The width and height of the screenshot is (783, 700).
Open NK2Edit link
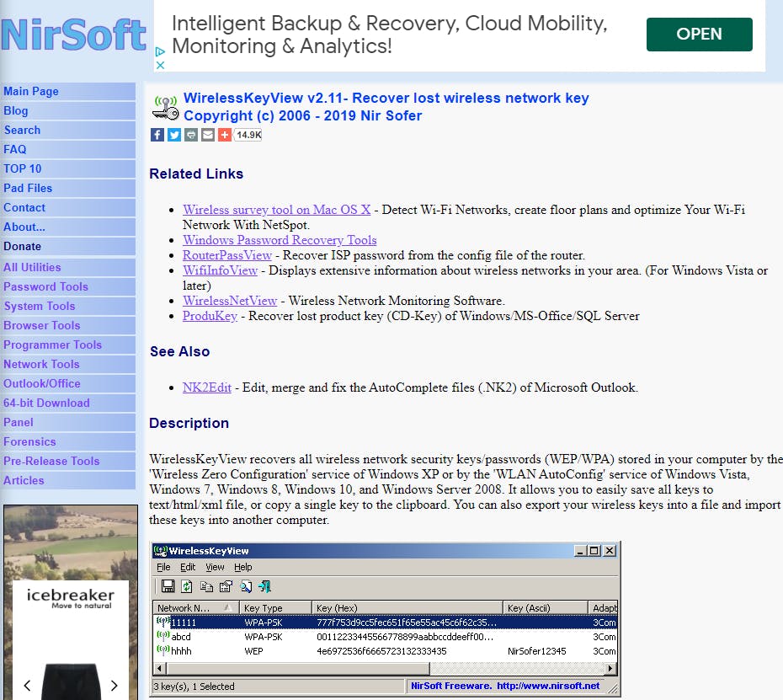pyautogui.click(x=207, y=387)
